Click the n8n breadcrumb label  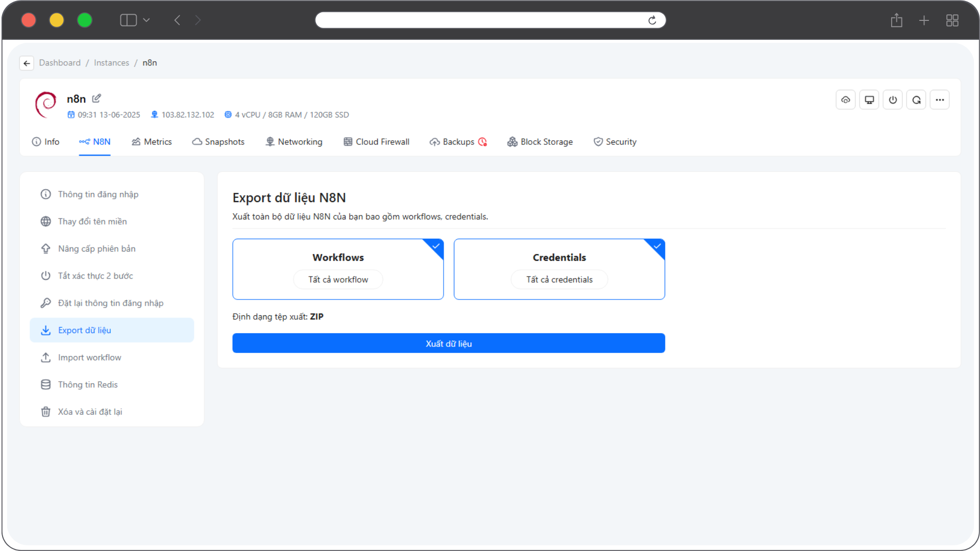click(150, 63)
